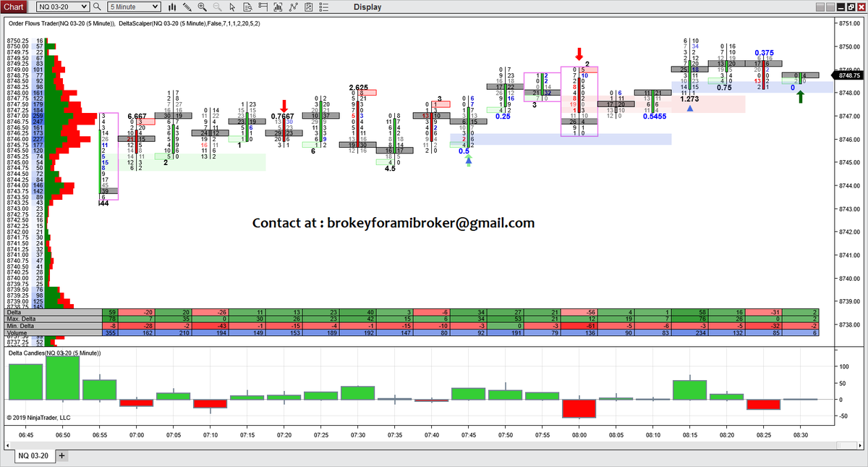Open the 5 Minute interval dropdown
The width and height of the screenshot is (868, 467).
134,7
